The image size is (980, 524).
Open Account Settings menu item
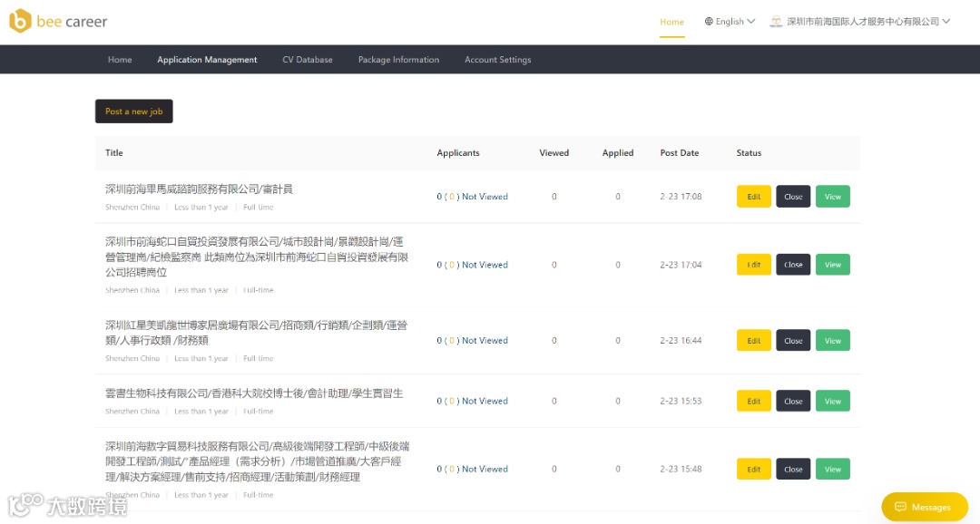tap(497, 59)
